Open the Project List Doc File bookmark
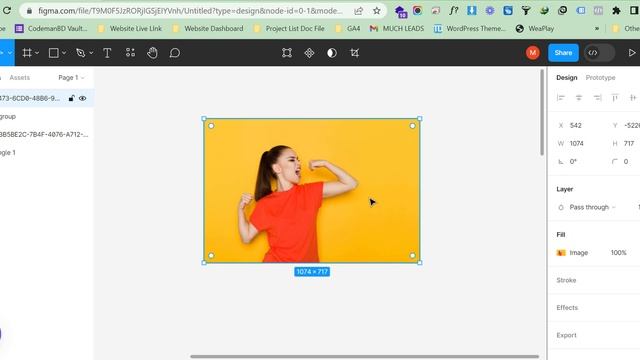 pos(289,29)
